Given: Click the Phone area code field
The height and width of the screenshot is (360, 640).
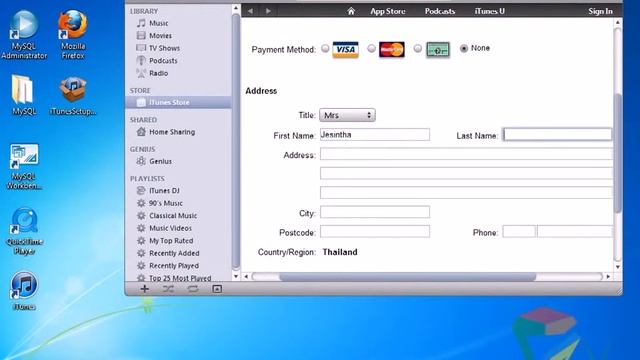Looking at the screenshot, I should click(x=519, y=231).
